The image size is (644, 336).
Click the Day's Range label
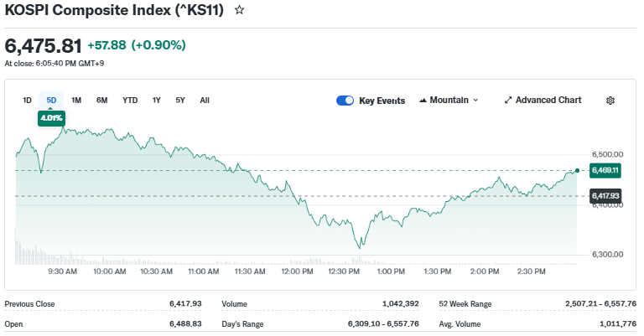(242, 324)
